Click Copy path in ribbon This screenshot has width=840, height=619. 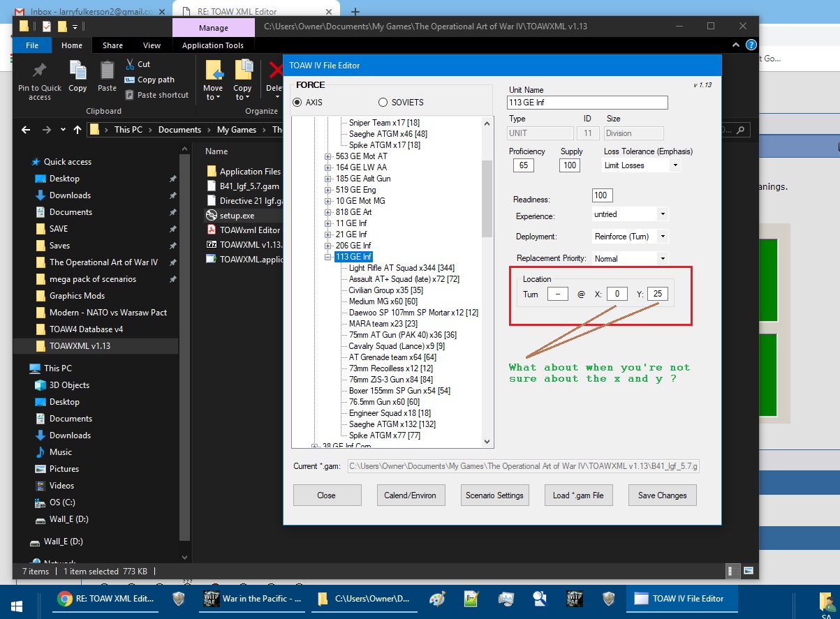(x=149, y=80)
